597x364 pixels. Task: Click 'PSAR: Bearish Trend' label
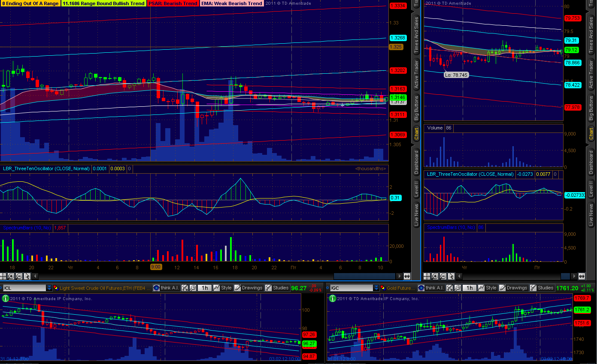pyautogui.click(x=173, y=3)
